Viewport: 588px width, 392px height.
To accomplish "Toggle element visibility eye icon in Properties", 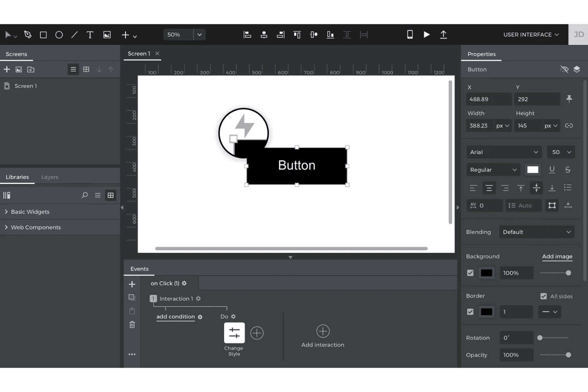I will pyautogui.click(x=564, y=69).
